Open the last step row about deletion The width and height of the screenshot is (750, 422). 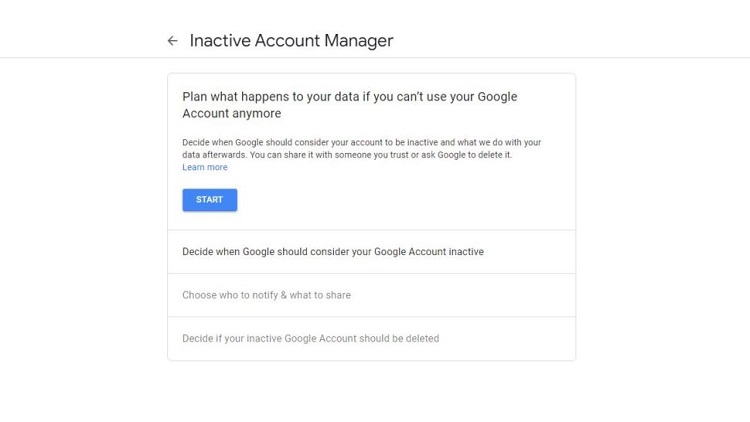[310, 338]
